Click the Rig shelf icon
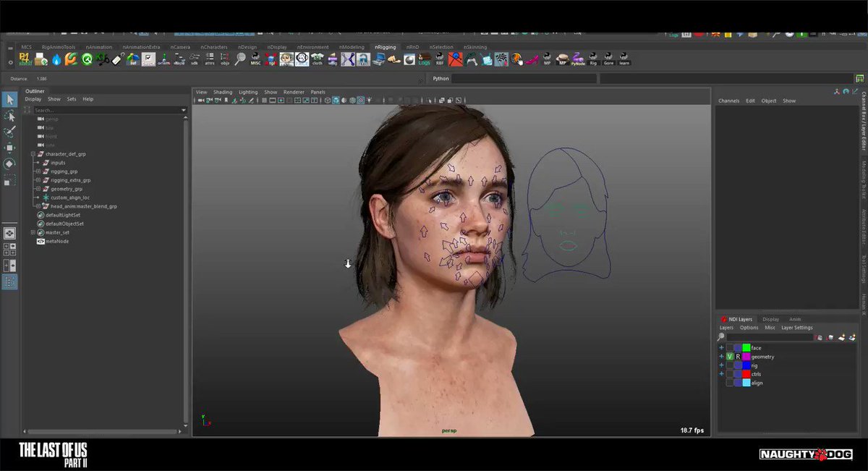The height and width of the screenshot is (471, 868). pos(593,59)
